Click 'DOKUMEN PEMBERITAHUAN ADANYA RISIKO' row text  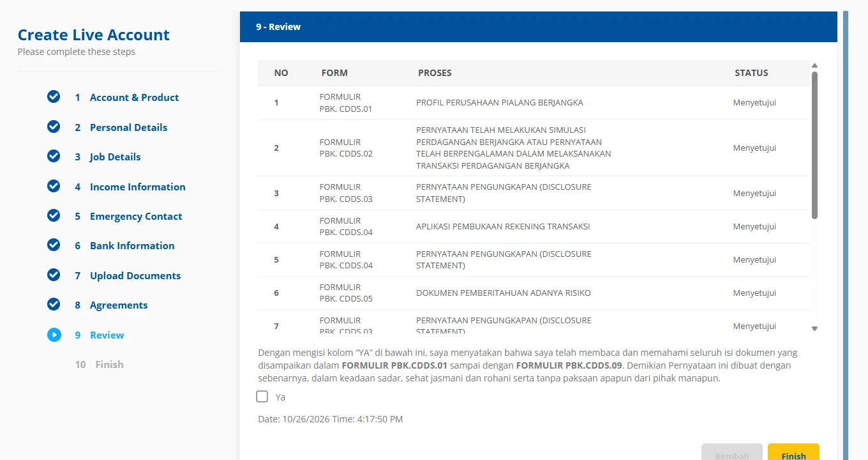[504, 293]
